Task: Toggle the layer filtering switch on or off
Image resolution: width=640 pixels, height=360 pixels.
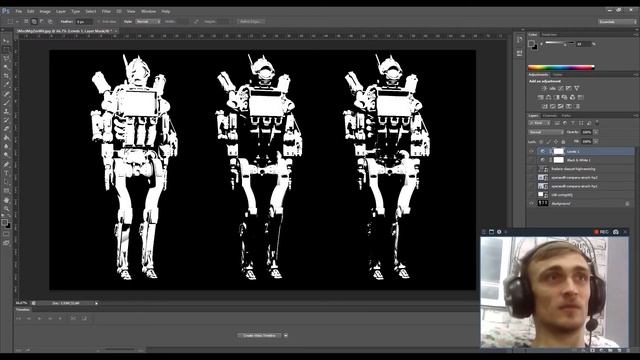Action: coord(597,122)
